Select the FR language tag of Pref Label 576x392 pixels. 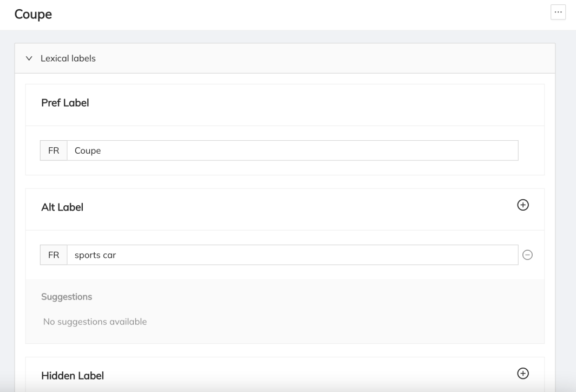pos(54,151)
